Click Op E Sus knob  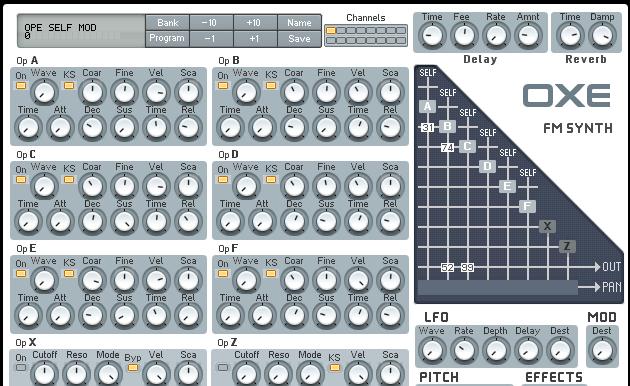coord(125,316)
